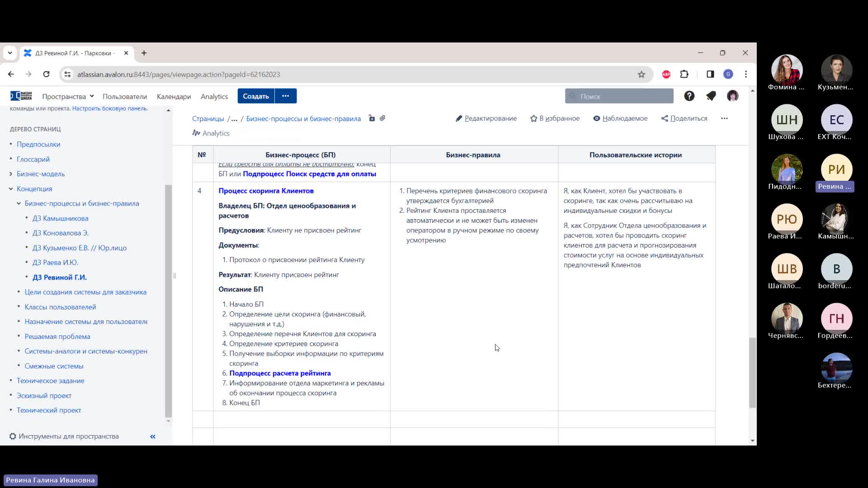Open the create more-options ellipsis button
The height and width of the screenshot is (488, 868).
click(x=285, y=96)
